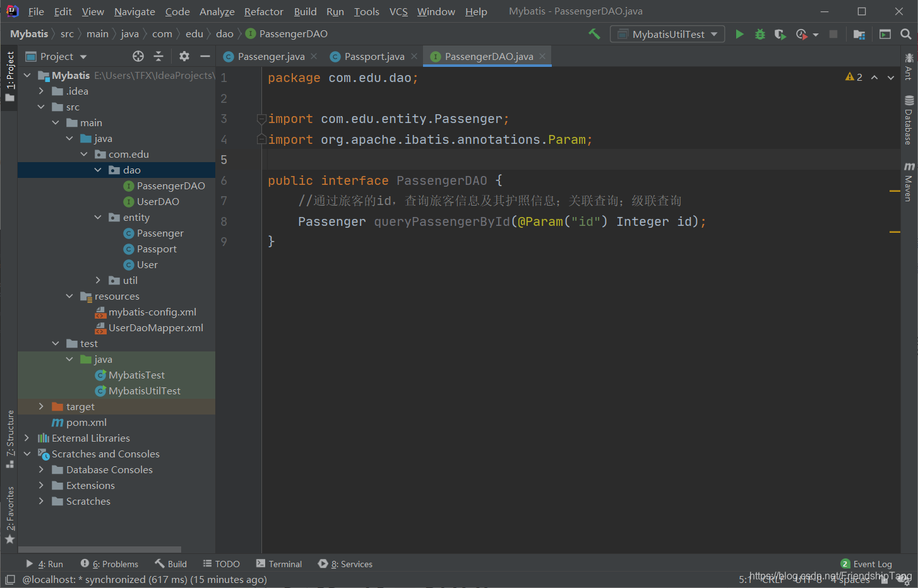
Task: Open Project panel settings gear icon
Action: click(x=184, y=56)
